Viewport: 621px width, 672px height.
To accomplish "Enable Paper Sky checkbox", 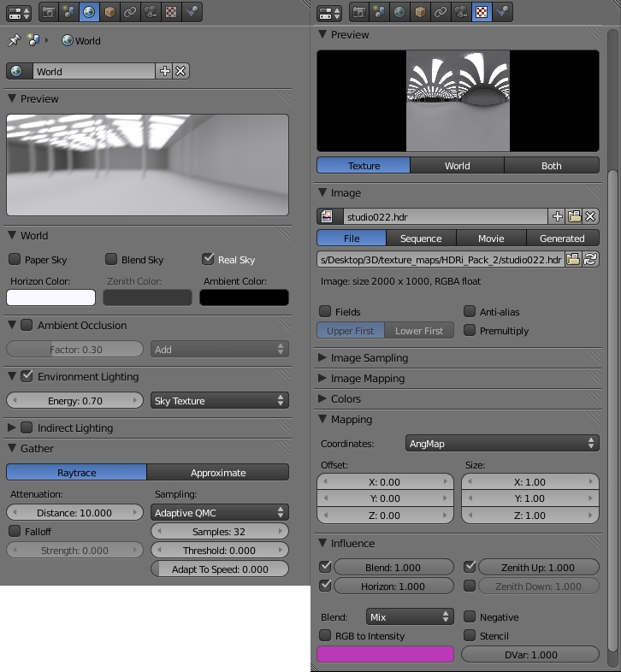I will click(15, 259).
